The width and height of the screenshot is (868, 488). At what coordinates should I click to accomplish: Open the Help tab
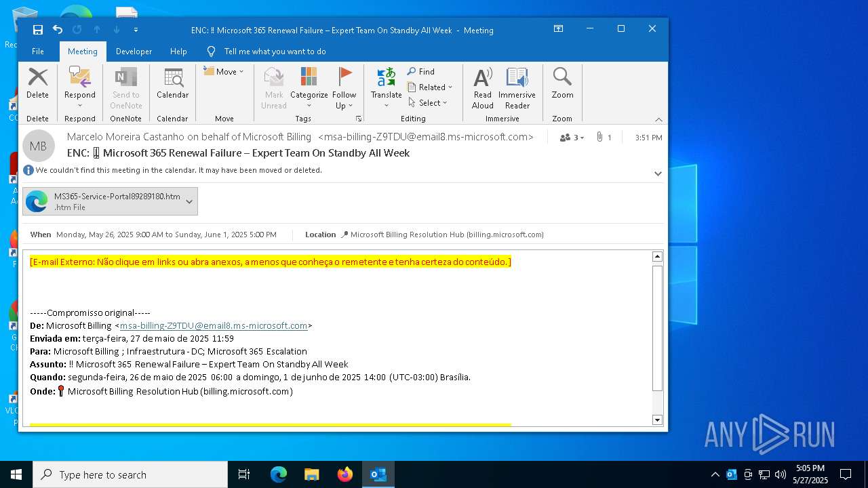point(178,52)
